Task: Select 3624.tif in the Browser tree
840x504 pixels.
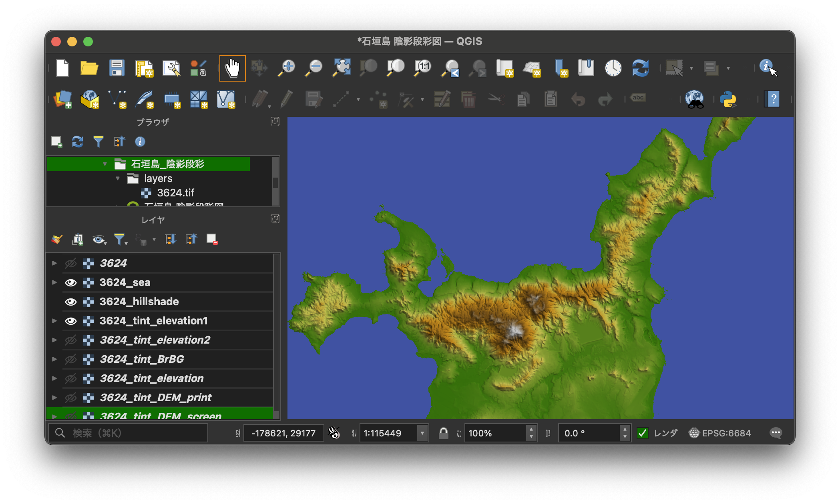Action: coord(175,193)
